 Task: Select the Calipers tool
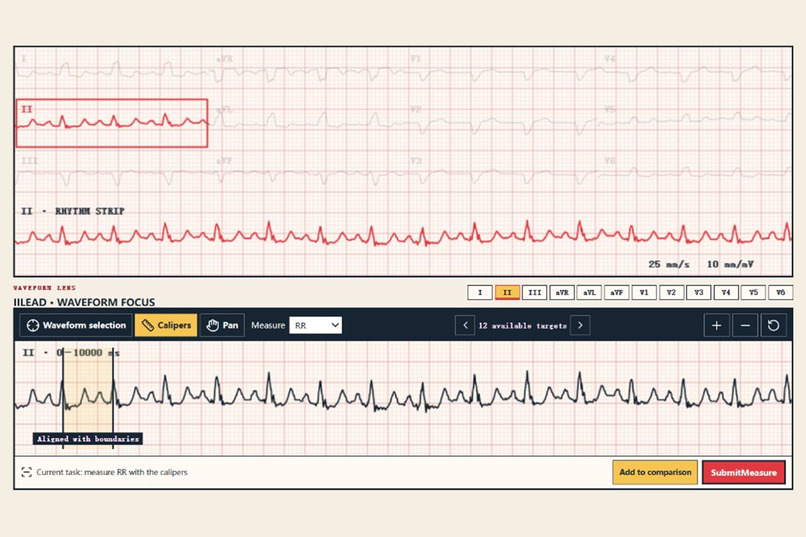(166, 325)
